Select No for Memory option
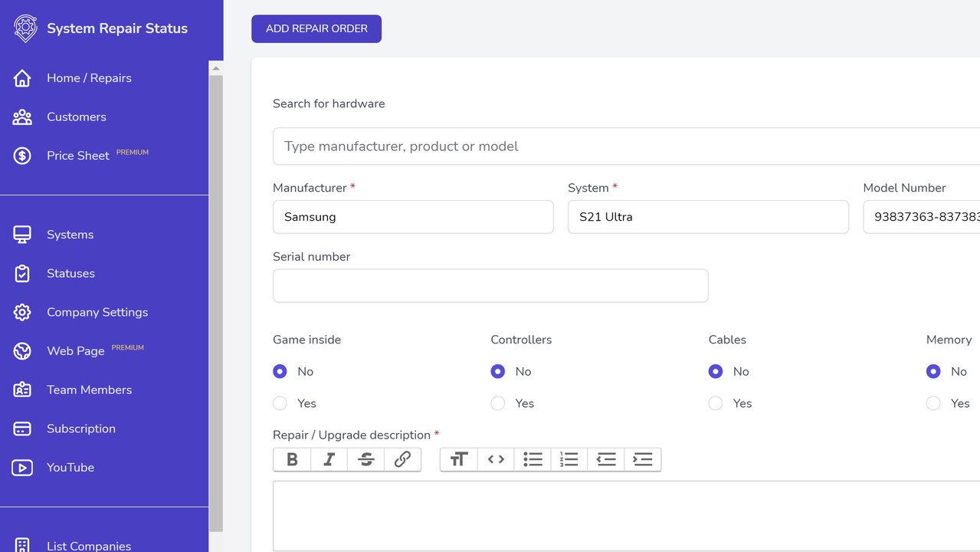 933,372
